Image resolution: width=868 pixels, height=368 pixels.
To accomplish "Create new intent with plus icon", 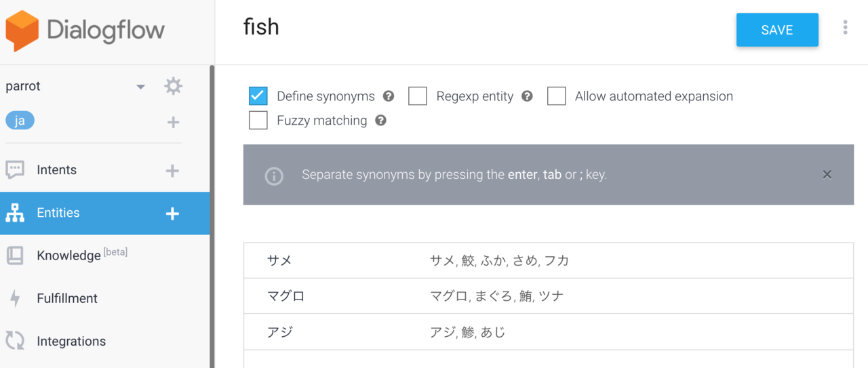I will coord(172,171).
